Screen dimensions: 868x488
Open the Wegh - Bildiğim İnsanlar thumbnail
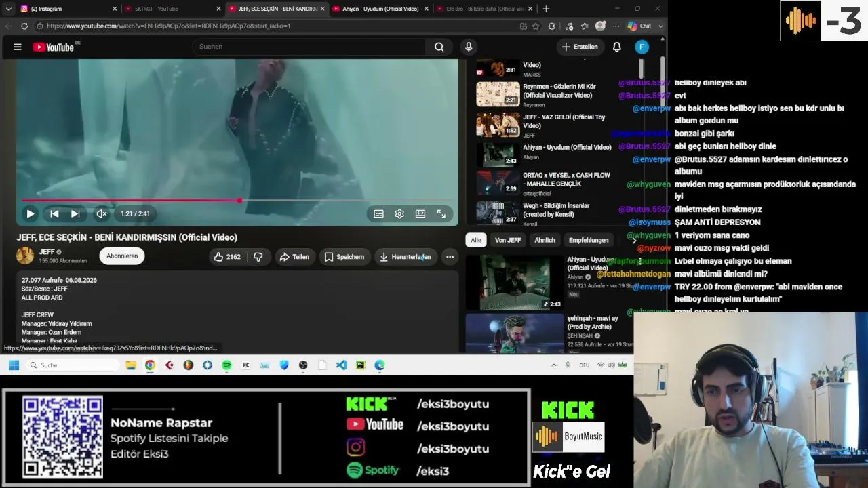point(498,213)
